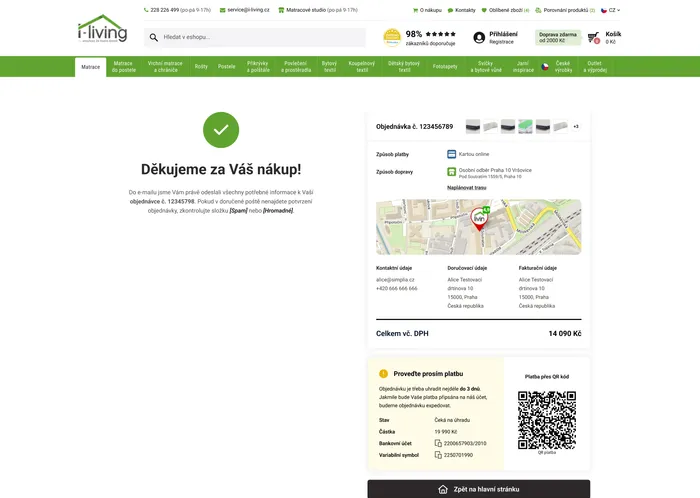700x498 pixels.
Task: Click the user avatar icon by Přihlášení
Action: click(x=479, y=37)
